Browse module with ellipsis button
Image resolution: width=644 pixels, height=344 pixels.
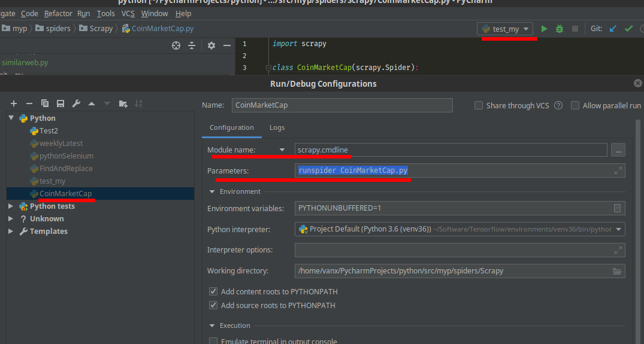618,150
